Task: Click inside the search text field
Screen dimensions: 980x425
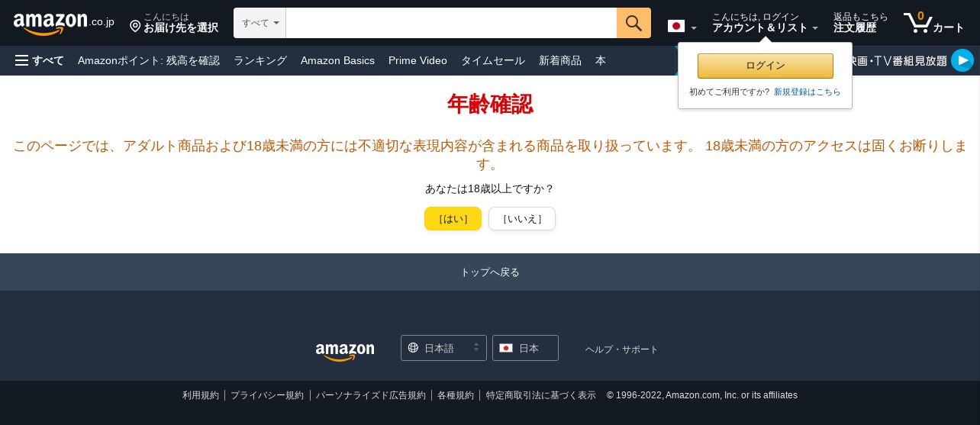Action: [451, 23]
